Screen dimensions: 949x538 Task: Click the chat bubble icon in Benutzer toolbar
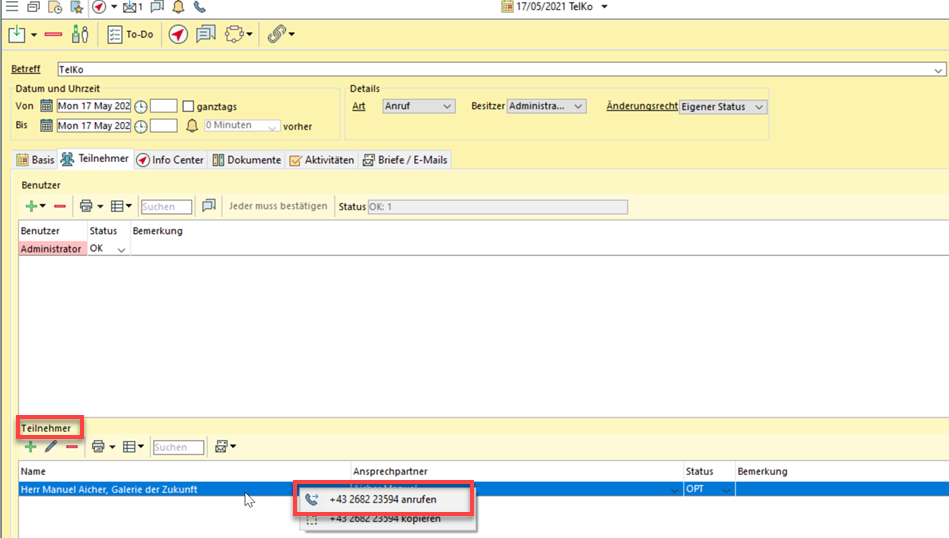[x=209, y=206]
